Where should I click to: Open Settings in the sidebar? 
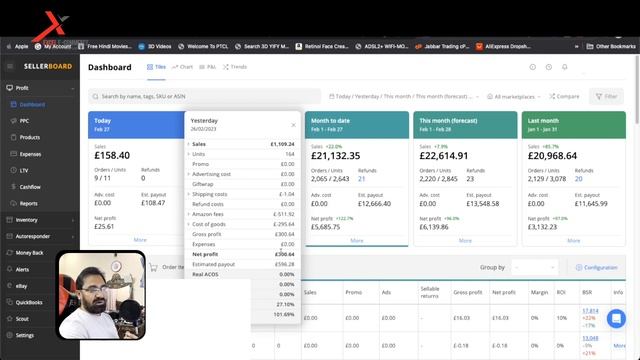tap(20, 335)
